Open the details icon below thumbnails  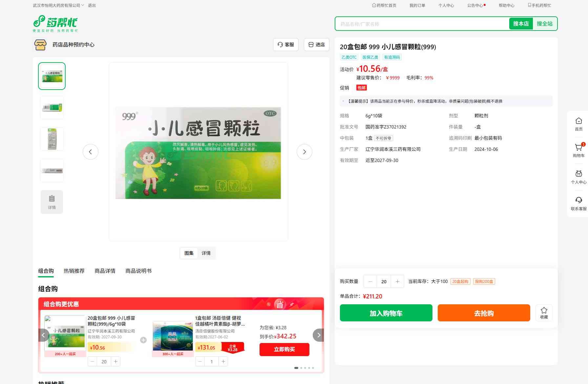(x=52, y=202)
